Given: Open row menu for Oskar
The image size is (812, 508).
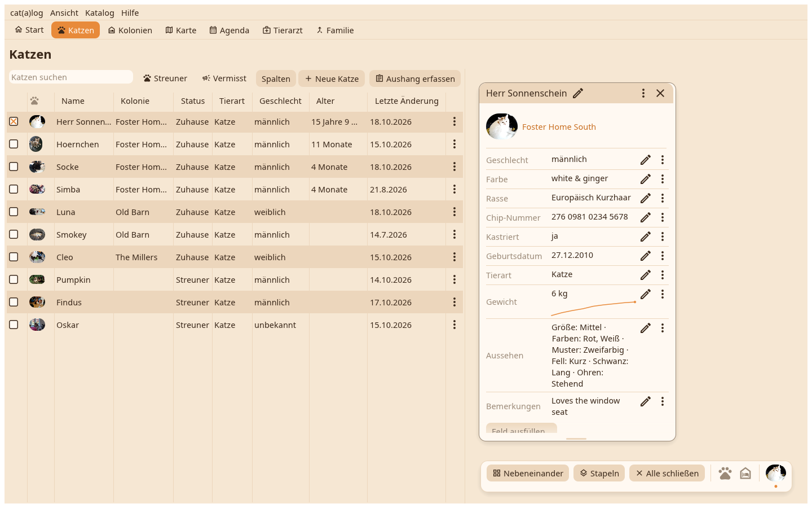Looking at the screenshot, I should (x=454, y=325).
